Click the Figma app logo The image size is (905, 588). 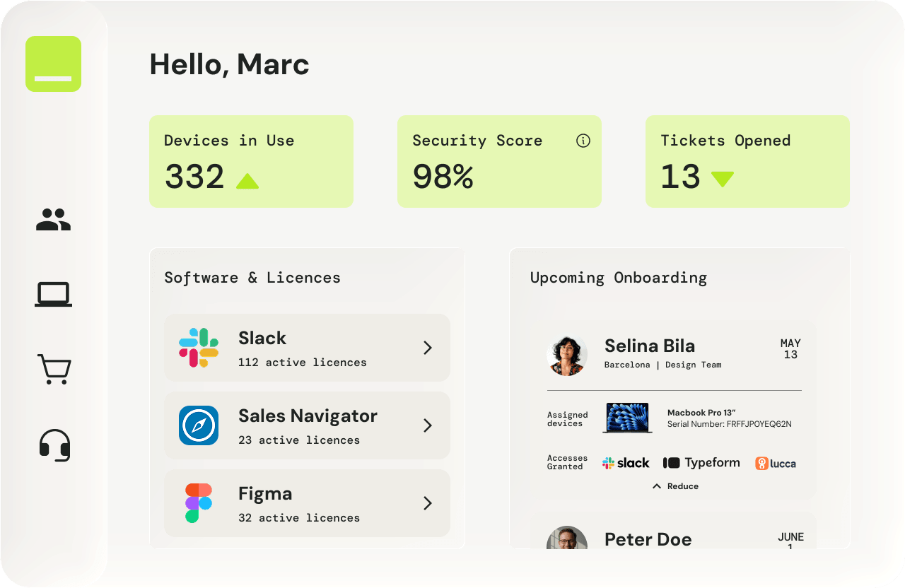tap(199, 503)
